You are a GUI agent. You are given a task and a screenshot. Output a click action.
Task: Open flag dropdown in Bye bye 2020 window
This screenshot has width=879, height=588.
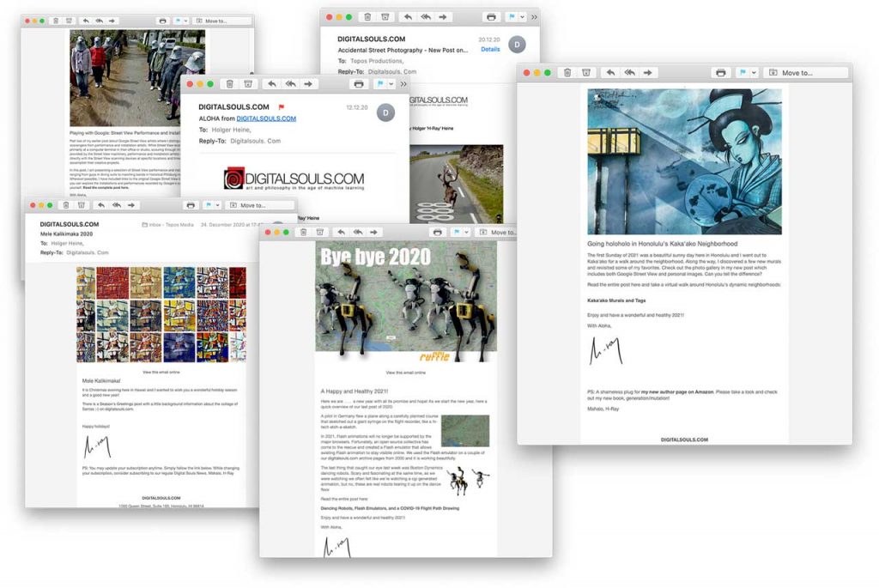(466, 232)
